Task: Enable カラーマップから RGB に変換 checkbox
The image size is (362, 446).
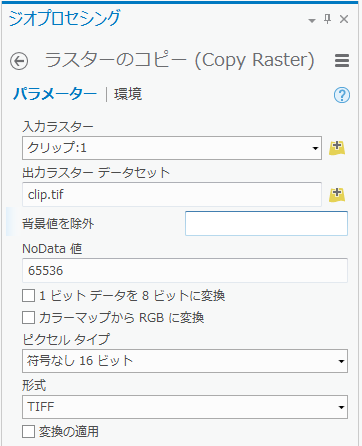Action: [x=29, y=318]
